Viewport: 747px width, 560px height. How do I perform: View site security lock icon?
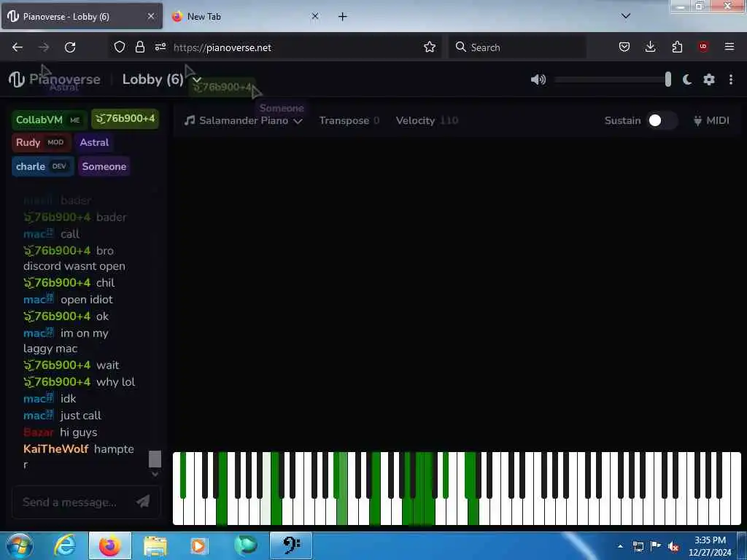click(139, 47)
